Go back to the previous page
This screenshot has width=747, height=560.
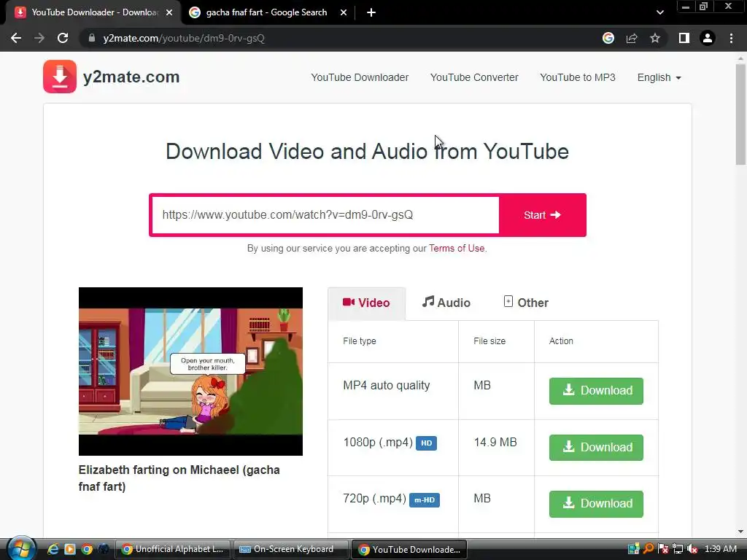coord(16,38)
